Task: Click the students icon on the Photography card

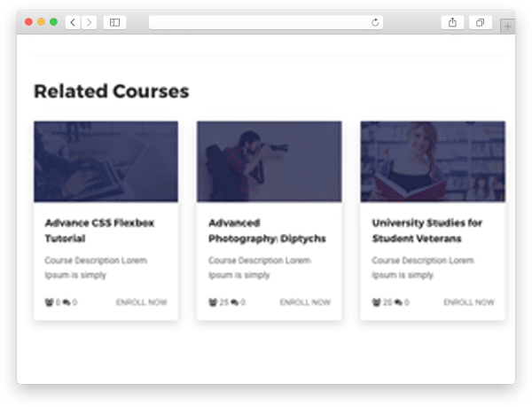Action: pos(213,302)
